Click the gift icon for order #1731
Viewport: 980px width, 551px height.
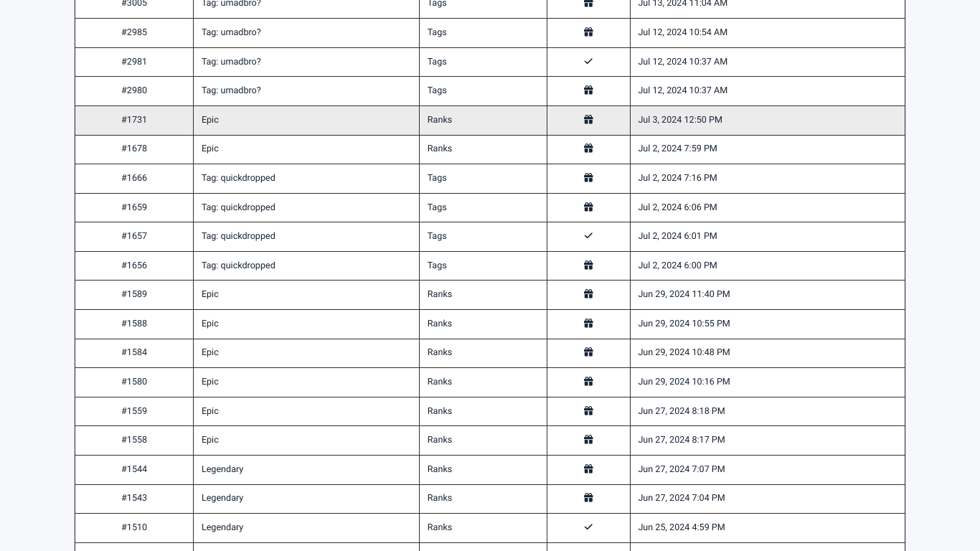pyautogui.click(x=588, y=120)
